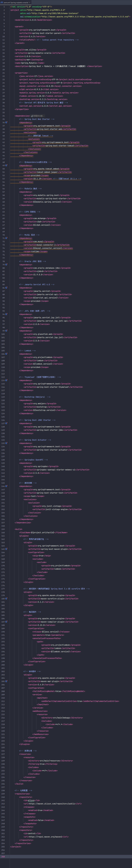Click the c3p0.version property line
Screen dimensions: 132x868
pyautogui.click(x=39, y=89)
